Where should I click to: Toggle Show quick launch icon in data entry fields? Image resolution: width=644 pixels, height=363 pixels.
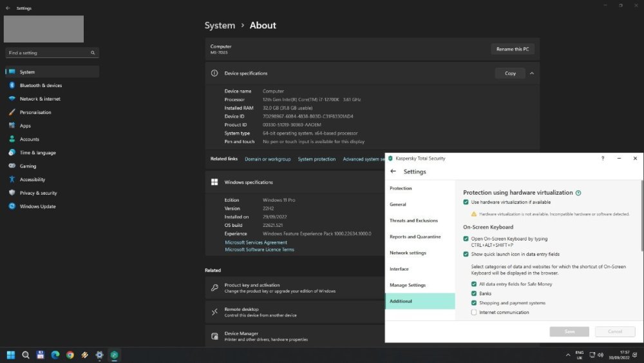click(466, 254)
